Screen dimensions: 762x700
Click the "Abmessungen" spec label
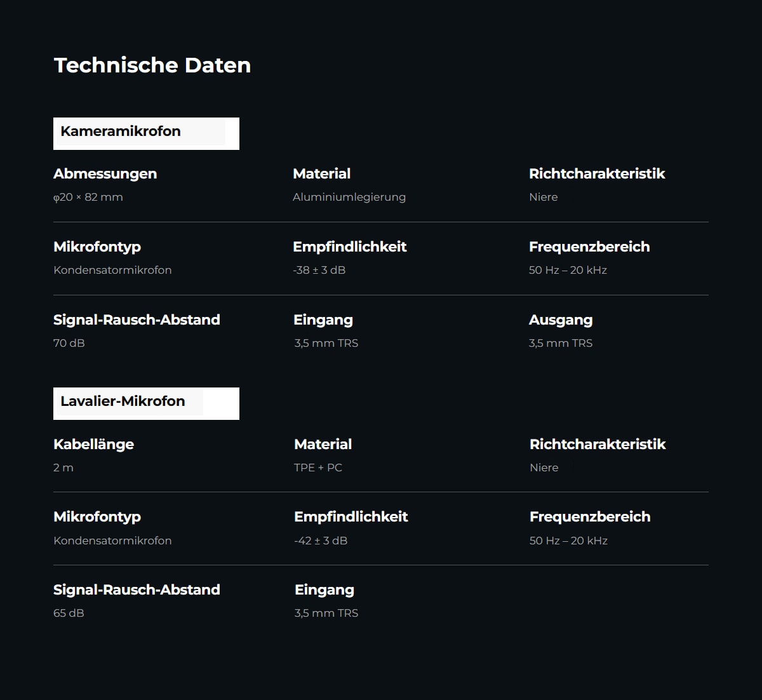click(105, 174)
